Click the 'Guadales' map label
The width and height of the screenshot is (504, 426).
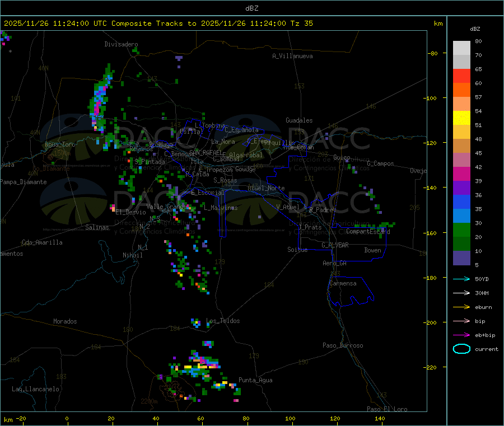(299, 120)
